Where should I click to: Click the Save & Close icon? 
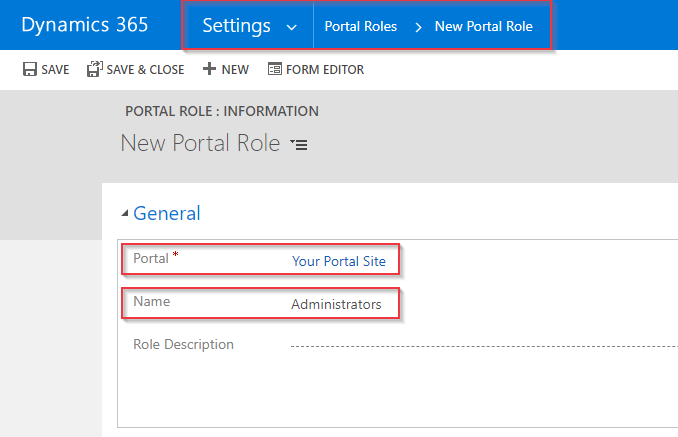point(94,69)
